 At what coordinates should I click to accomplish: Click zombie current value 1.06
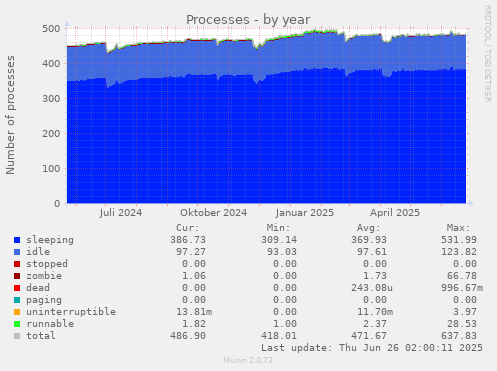194,276
